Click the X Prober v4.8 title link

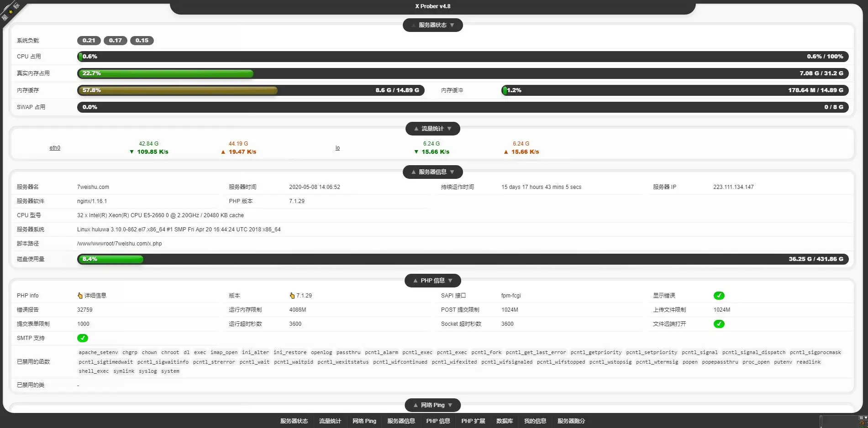433,6
